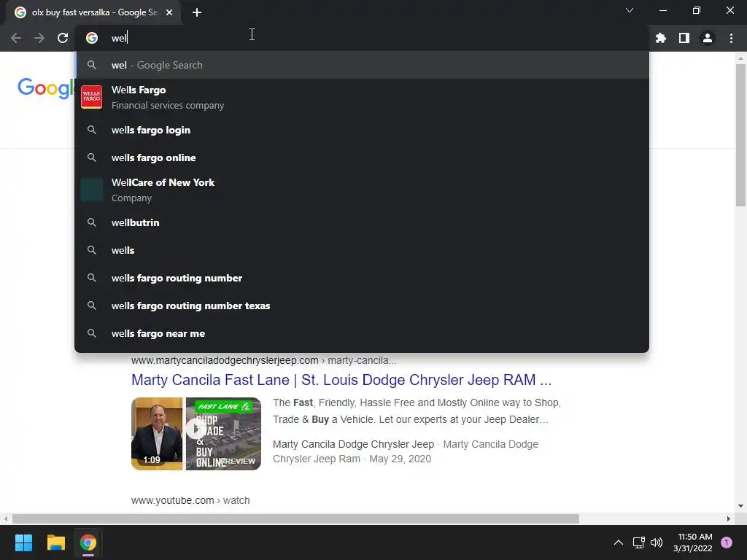This screenshot has height=560, width=747.
Task: Switch to the 'olx buy fast versalka' tab
Action: (94, 12)
